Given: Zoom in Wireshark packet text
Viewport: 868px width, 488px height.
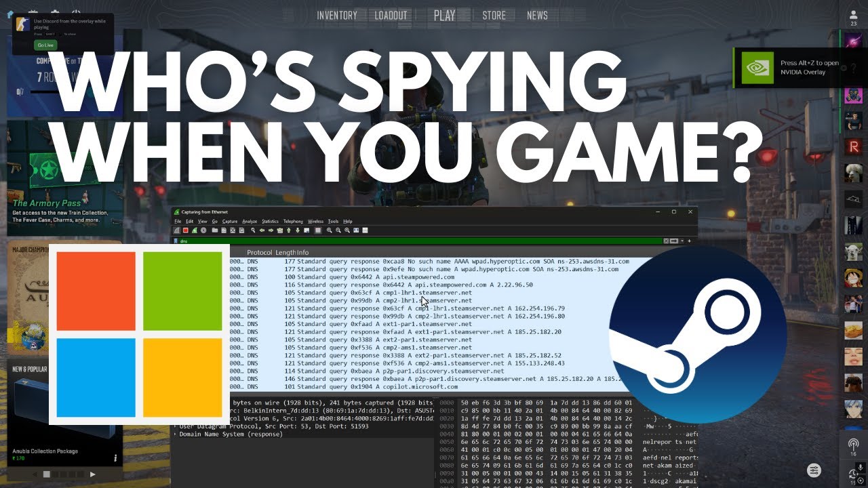Looking at the screenshot, I should tap(329, 230).
